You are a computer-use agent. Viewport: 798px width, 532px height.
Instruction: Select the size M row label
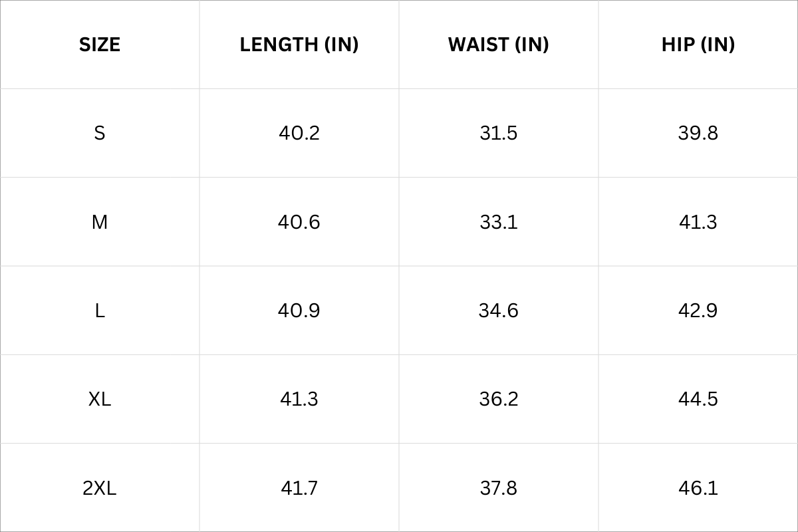click(100, 222)
